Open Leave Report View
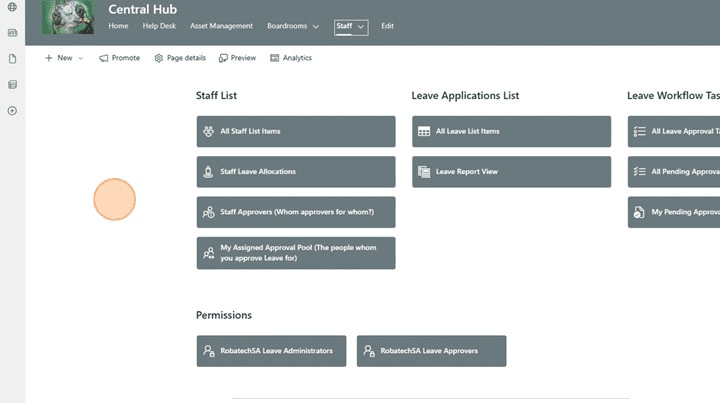The image size is (720, 403). click(510, 172)
